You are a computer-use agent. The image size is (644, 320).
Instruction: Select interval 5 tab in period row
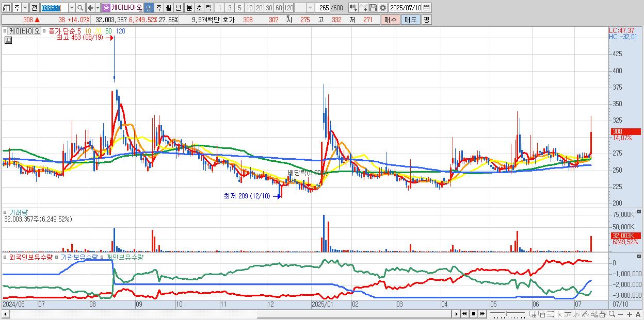point(239,8)
